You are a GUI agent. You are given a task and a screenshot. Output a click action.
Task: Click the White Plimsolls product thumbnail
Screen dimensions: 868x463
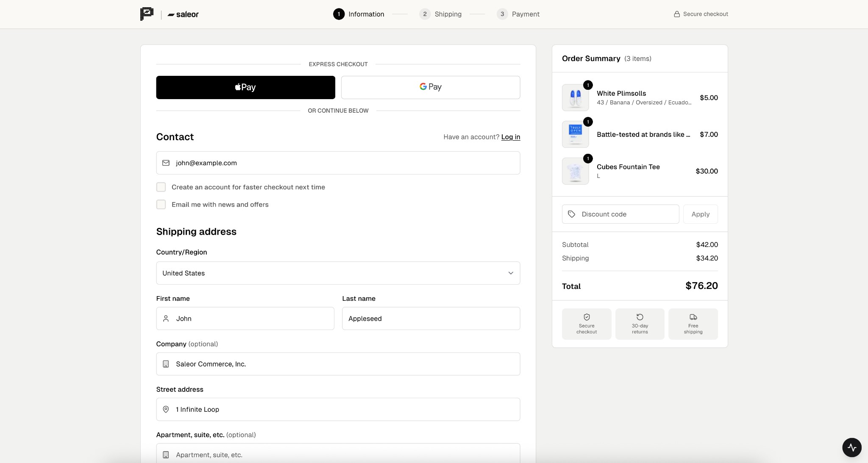tap(575, 98)
